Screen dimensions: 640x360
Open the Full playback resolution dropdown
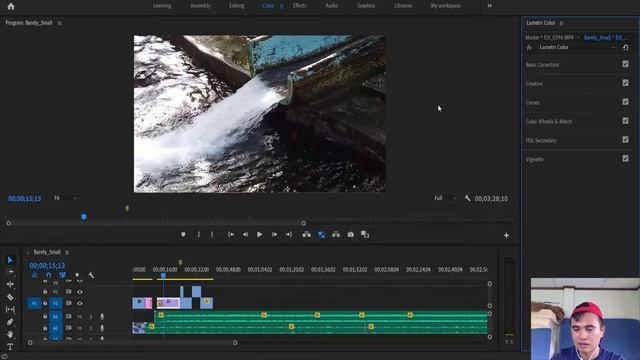(x=445, y=198)
